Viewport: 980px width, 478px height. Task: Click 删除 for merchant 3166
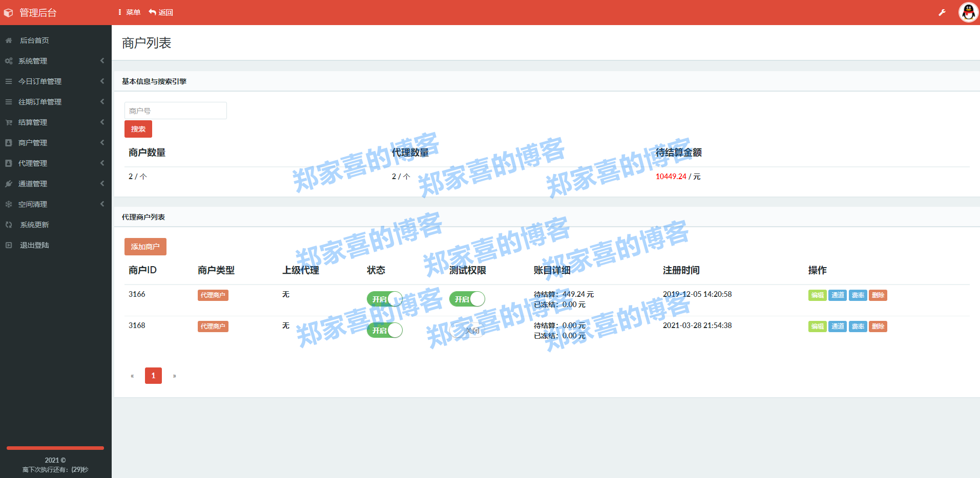(878, 295)
